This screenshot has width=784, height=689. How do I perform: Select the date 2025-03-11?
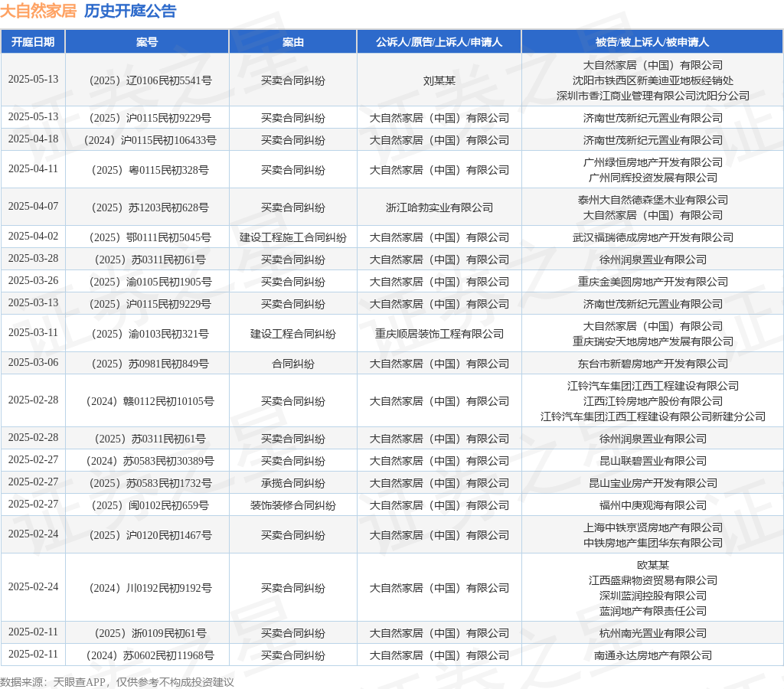33,333
